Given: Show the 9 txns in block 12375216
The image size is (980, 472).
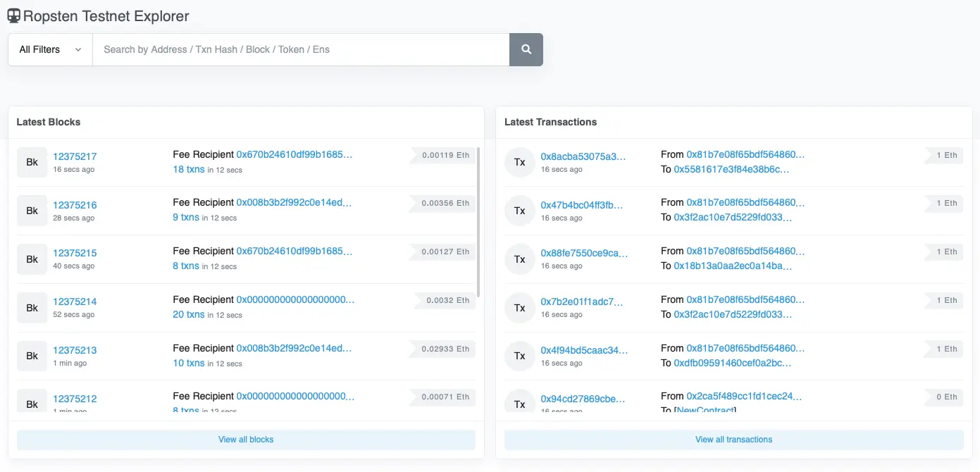Looking at the screenshot, I should [186, 217].
